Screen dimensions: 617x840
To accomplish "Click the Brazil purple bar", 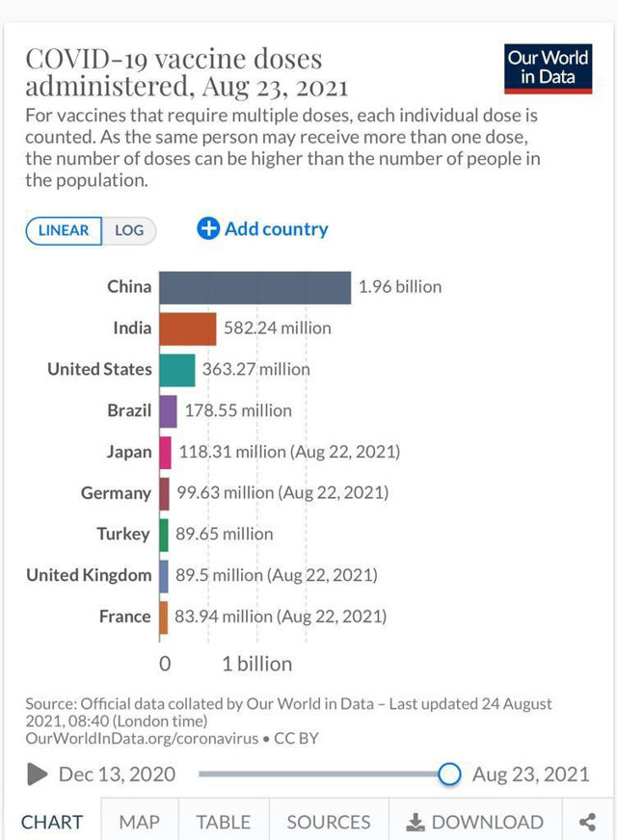I will pos(168,410).
